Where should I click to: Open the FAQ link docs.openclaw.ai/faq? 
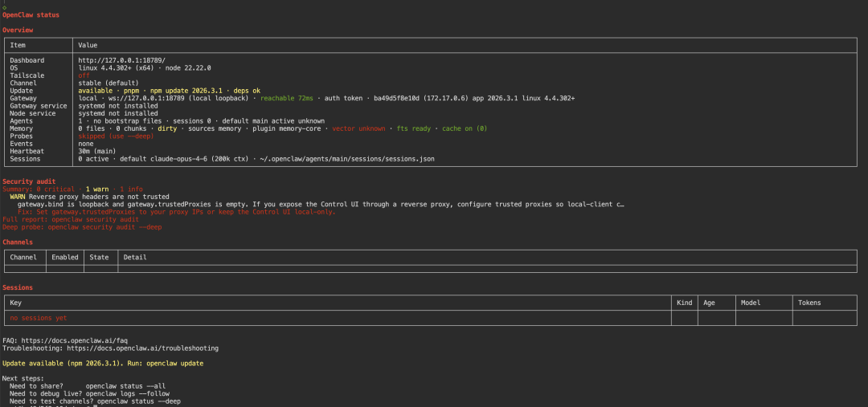[75, 340]
